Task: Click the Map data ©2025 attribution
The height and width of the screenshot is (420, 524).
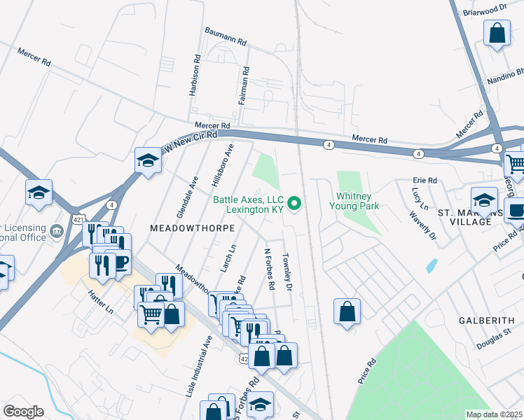Action: point(495,414)
